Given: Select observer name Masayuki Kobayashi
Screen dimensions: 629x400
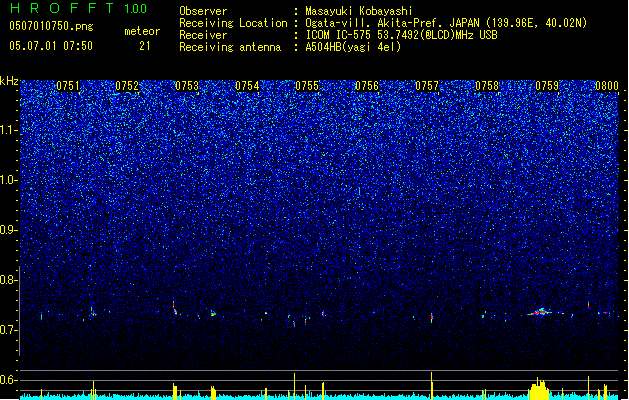Looking at the screenshot, I should 359,11.
